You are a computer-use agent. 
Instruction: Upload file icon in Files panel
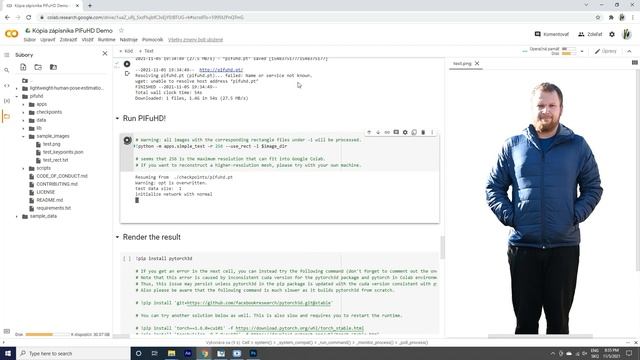point(23,67)
